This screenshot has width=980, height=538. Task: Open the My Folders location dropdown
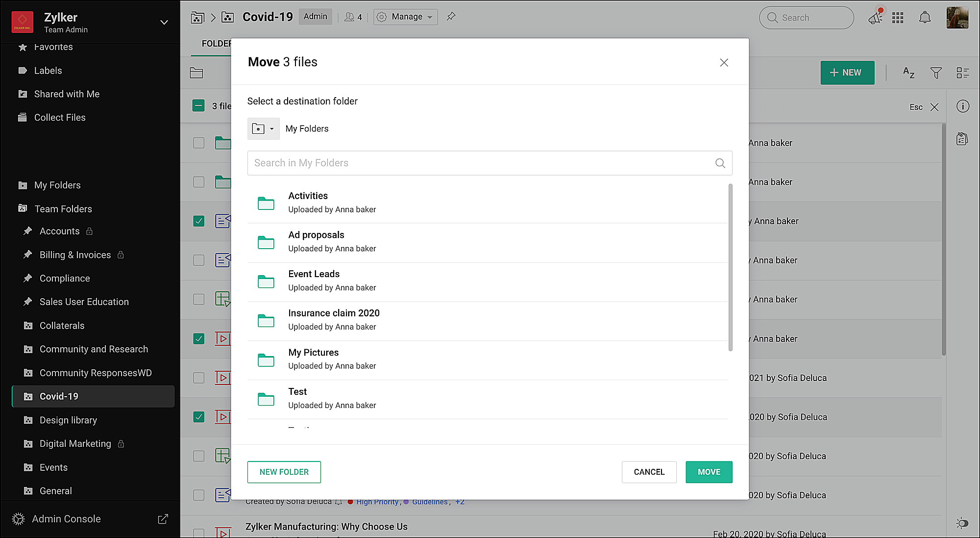(263, 129)
